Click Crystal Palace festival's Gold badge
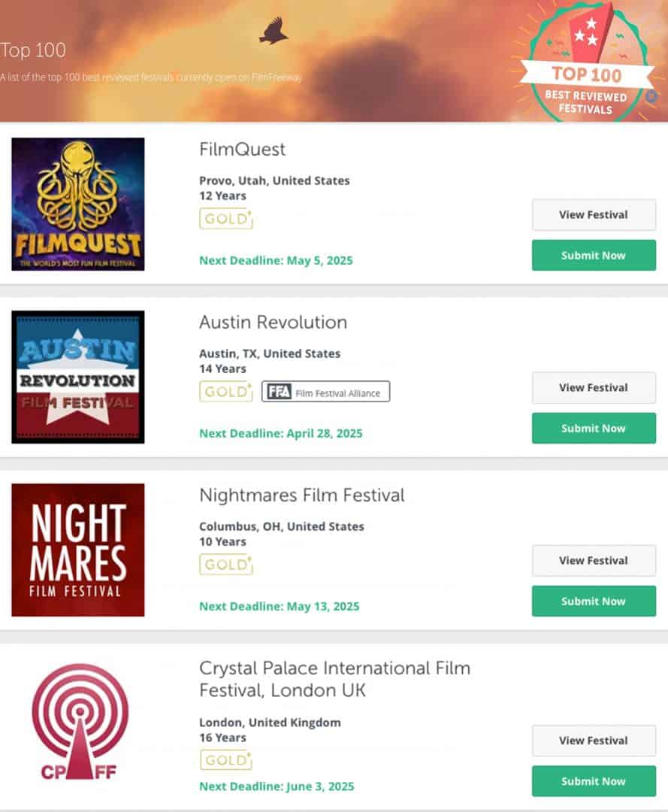Viewport: 668px width, 812px height. [225, 760]
